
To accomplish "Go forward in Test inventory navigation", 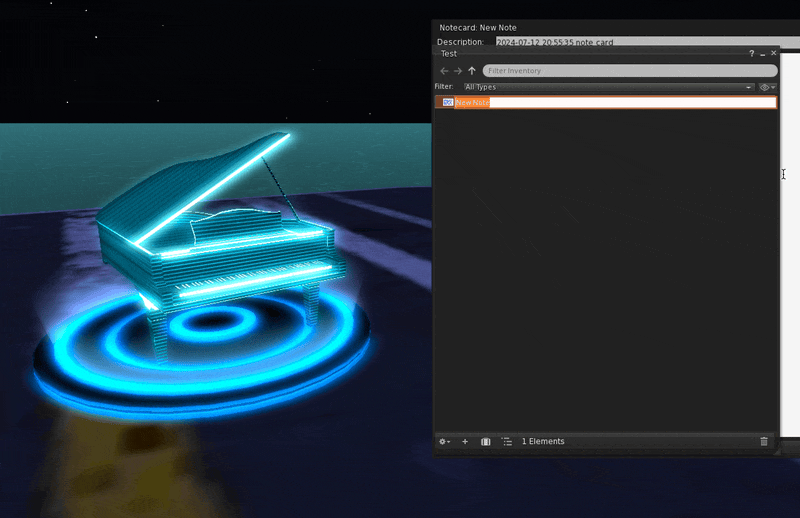I will point(458,71).
